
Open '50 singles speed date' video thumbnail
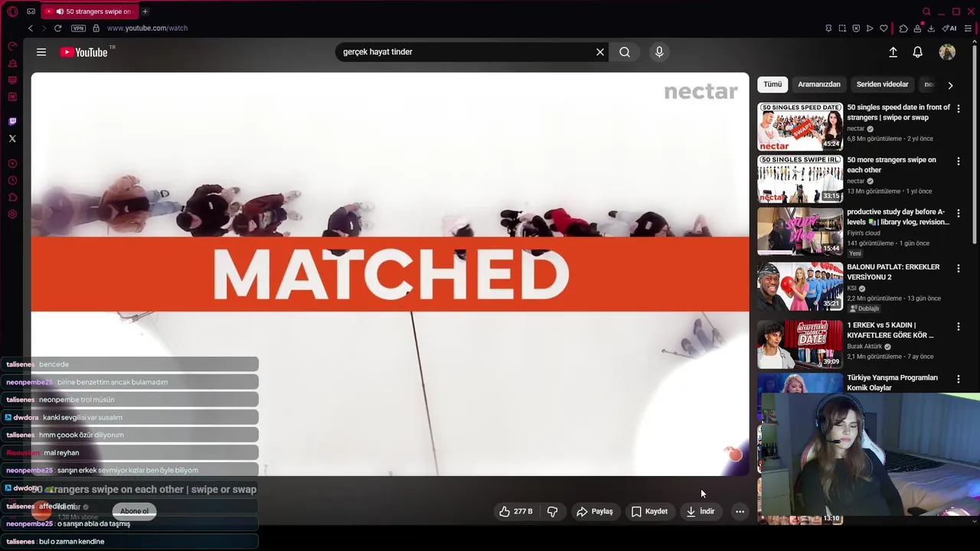(800, 127)
